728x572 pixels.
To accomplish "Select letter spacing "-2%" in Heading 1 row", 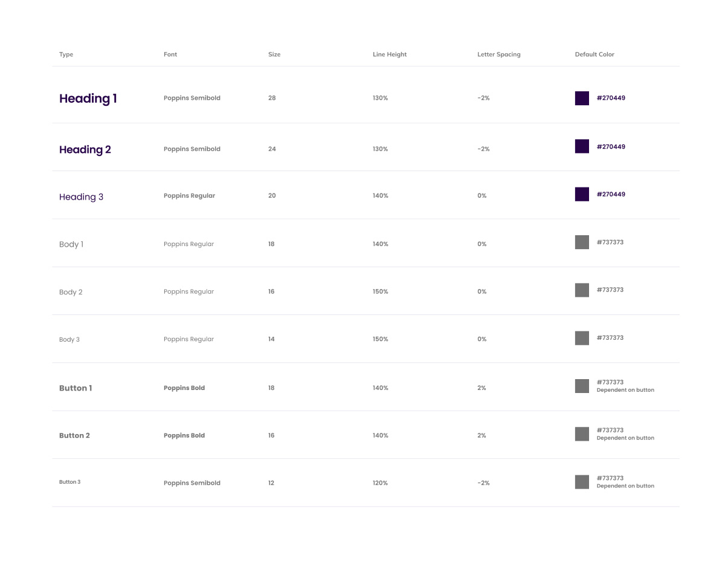I will coord(483,98).
